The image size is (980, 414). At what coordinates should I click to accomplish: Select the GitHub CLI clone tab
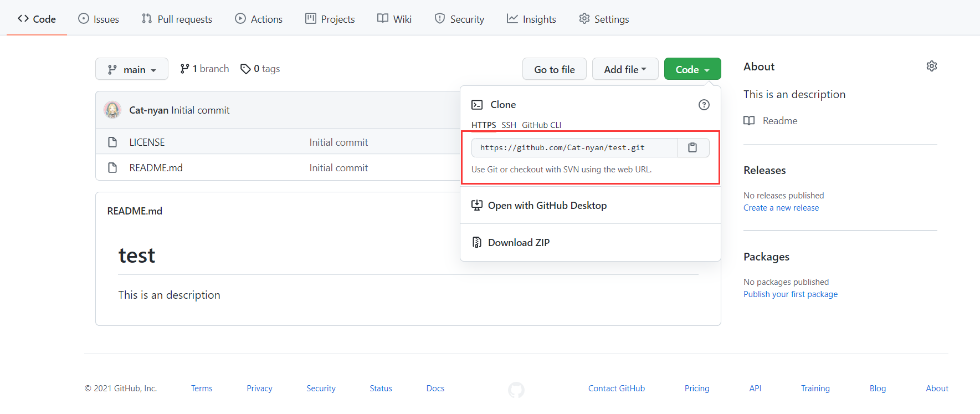[x=541, y=125]
